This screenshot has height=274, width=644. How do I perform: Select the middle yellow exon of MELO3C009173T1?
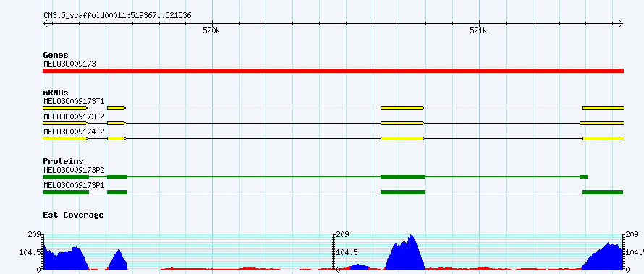(402, 108)
